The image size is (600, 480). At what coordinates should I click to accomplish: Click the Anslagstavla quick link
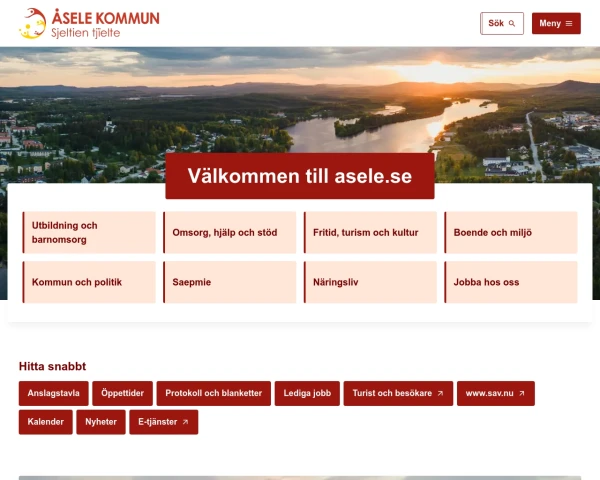click(x=54, y=393)
